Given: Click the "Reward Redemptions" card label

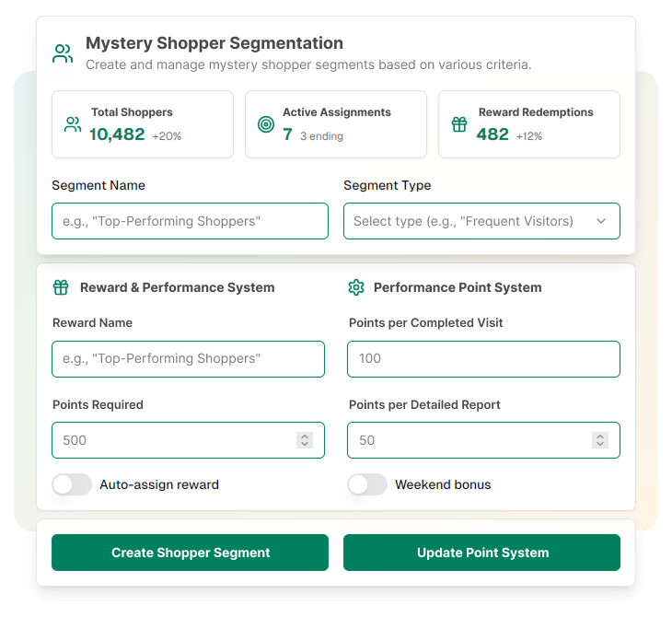Looking at the screenshot, I should (x=536, y=112).
